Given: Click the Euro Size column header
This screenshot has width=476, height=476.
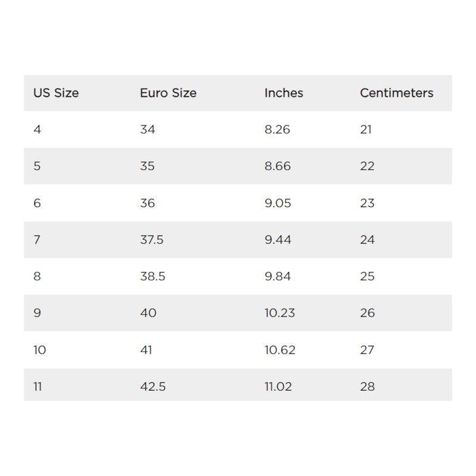Looking at the screenshot, I should pos(168,93).
